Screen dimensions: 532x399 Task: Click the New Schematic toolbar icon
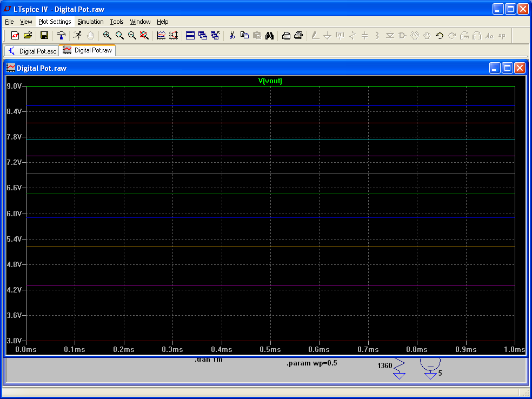point(15,35)
